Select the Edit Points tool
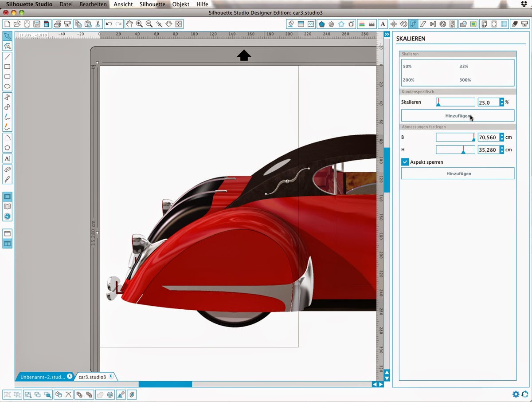This screenshot has height=402, width=532. pos(7,46)
